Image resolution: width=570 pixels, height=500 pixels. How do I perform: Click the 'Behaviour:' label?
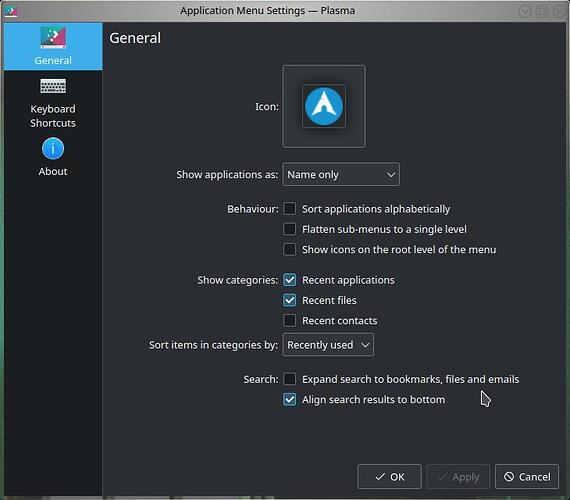point(253,209)
